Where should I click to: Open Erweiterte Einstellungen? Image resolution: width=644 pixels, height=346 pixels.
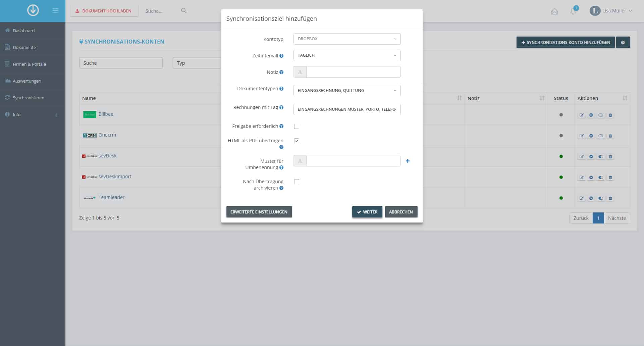click(x=259, y=212)
